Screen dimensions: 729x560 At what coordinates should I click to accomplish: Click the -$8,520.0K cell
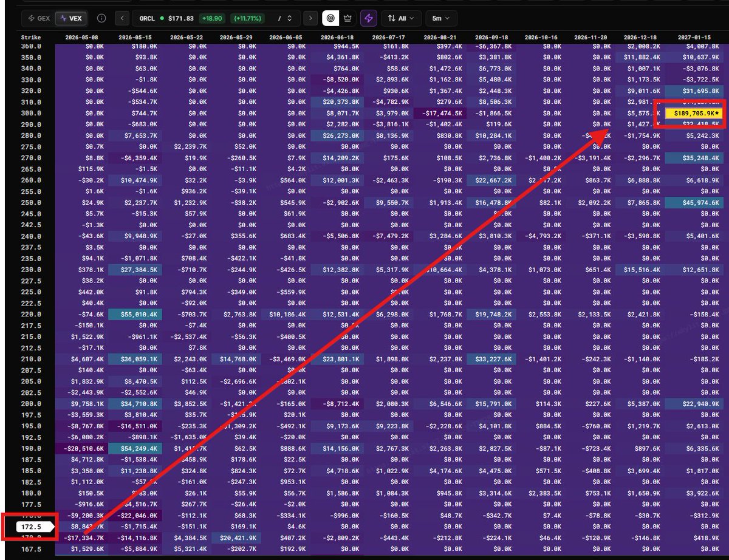pos(337,80)
